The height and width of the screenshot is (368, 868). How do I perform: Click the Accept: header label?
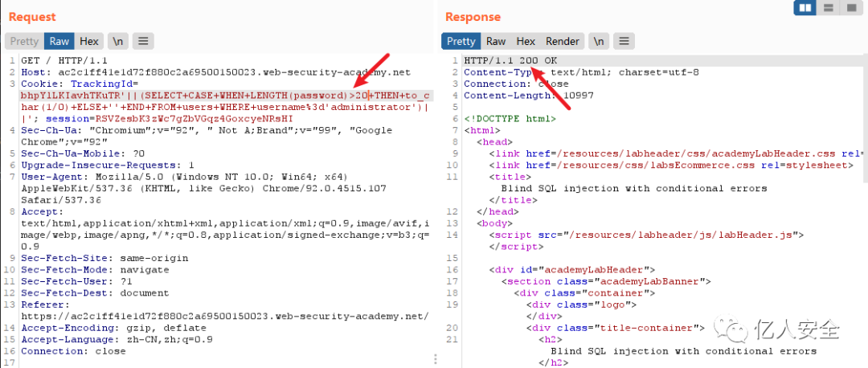[x=43, y=211]
